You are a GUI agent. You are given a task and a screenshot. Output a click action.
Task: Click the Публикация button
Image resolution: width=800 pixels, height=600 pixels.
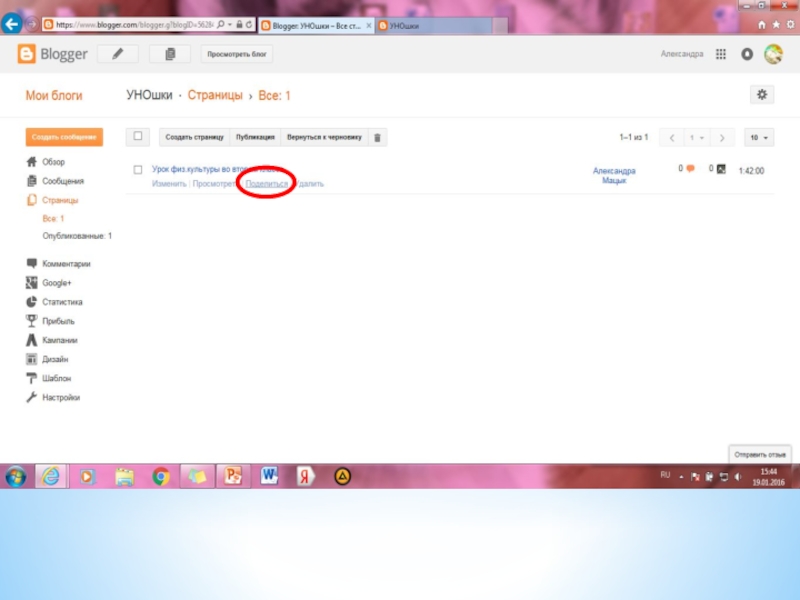click(255, 137)
